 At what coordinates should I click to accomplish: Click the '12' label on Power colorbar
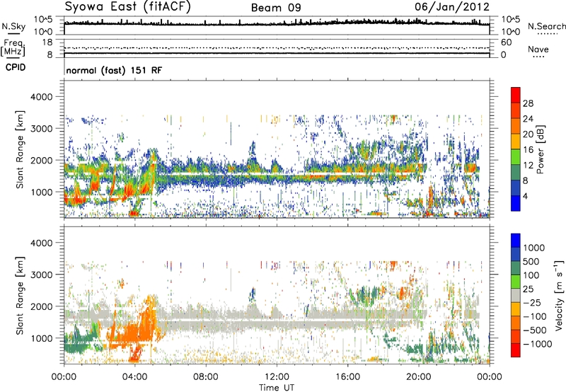point(528,166)
